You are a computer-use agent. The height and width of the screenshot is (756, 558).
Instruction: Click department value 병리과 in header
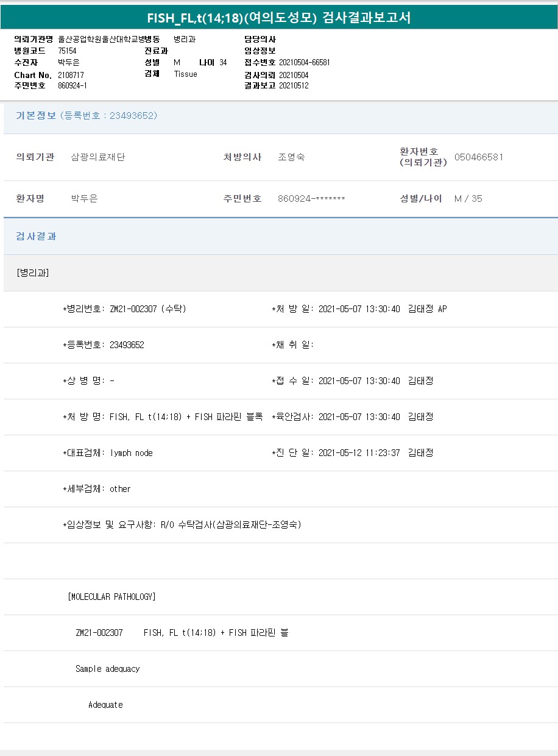point(185,39)
